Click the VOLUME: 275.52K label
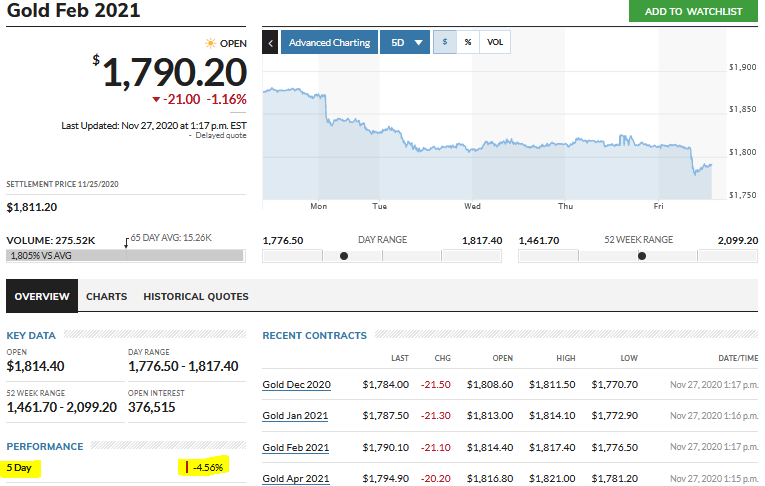The height and width of the screenshot is (486, 765). (x=51, y=241)
